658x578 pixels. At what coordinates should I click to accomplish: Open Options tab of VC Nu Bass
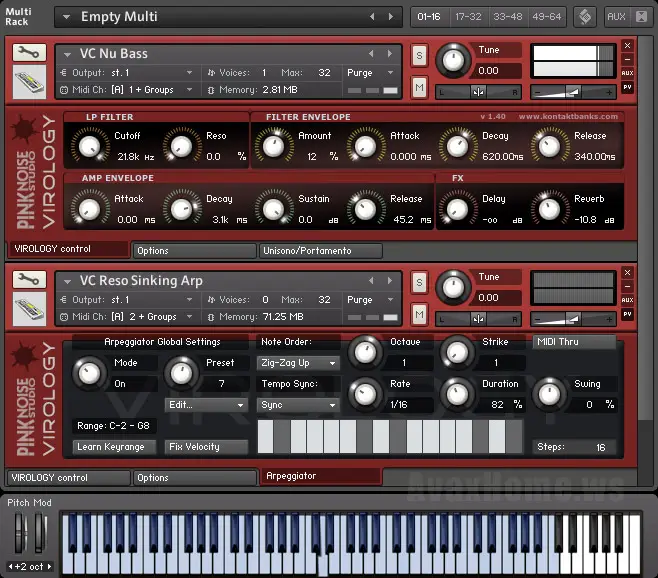click(194, 251)
